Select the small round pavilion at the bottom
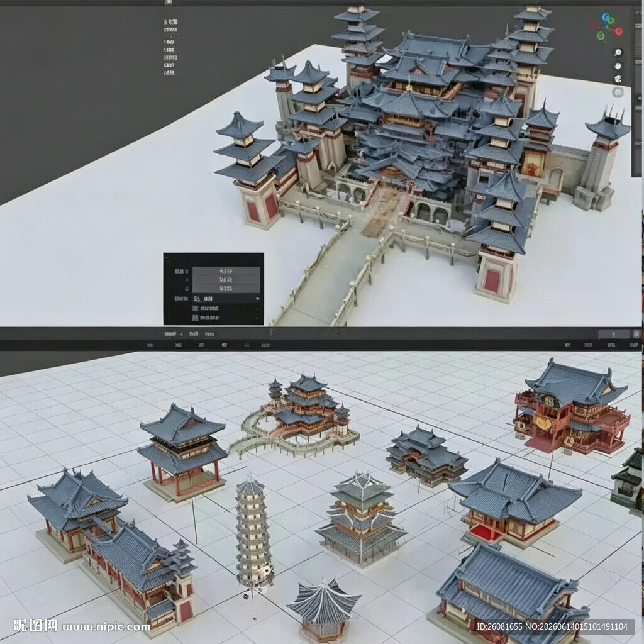The height and width of the screenshot is (644, 644). pos(324,610)
